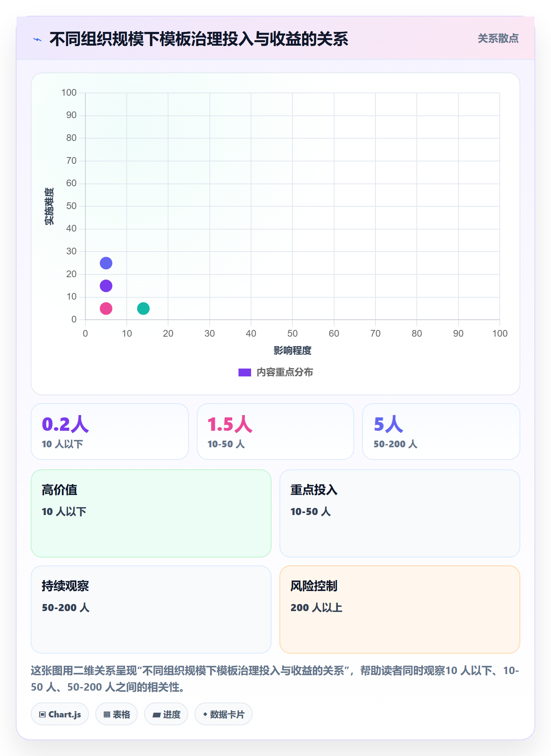Select the 5人 stat card
This screenshot has width=551, height=756.
[x=441, y=432]
